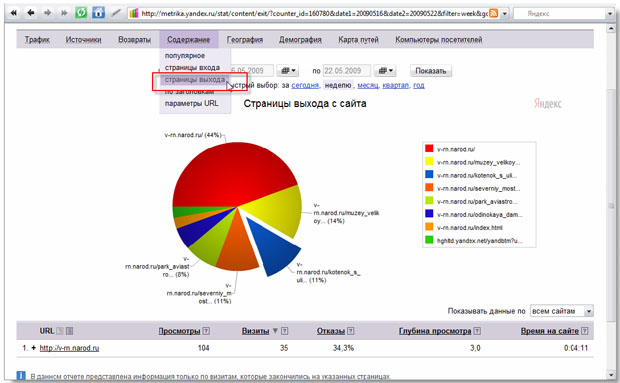The width and height of the screenshot is (620, 383).
Task: Open the Возвраты menu tab
Action: [134, 40]
